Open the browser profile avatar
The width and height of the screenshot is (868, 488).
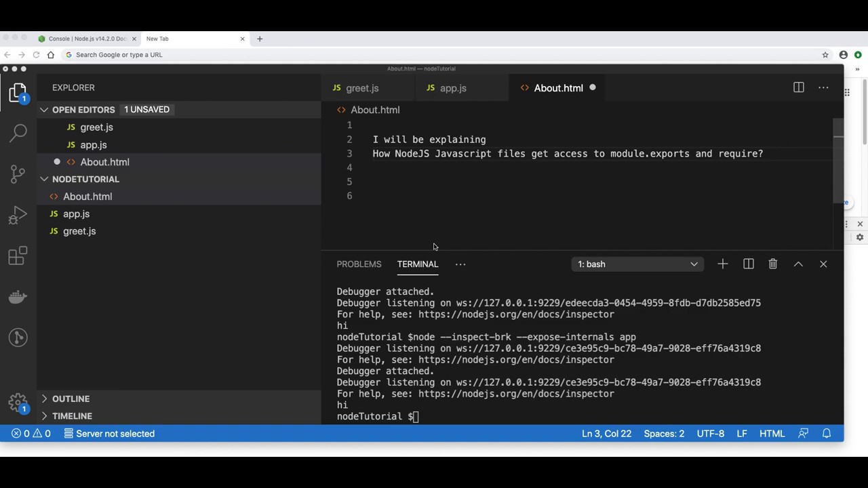[844, 55]
